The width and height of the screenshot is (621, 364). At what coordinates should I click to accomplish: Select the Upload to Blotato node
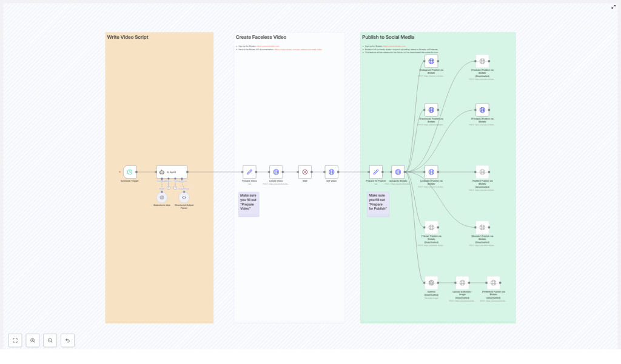coord(398,171)
